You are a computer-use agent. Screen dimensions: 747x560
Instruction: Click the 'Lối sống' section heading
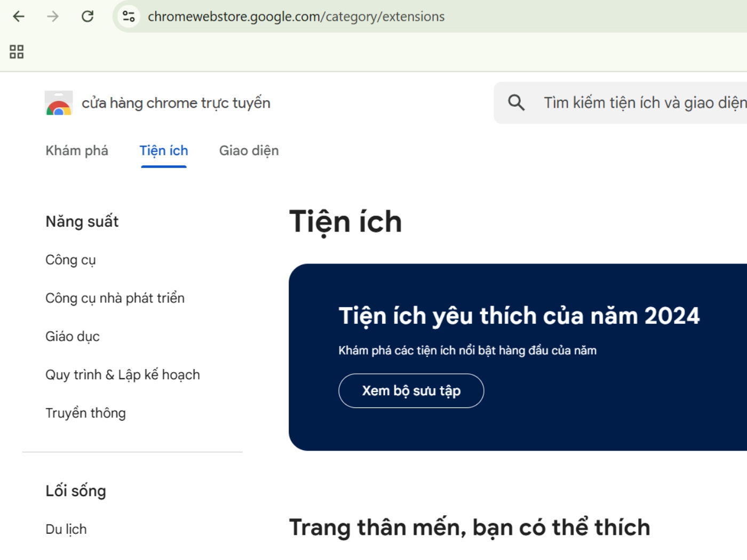click(x=76, y=491)
